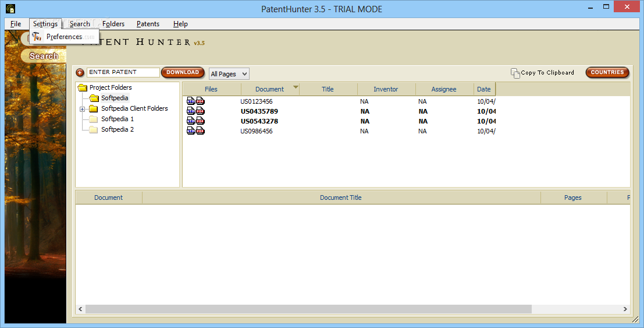Click the Title column header

click(x=328, y=89)
